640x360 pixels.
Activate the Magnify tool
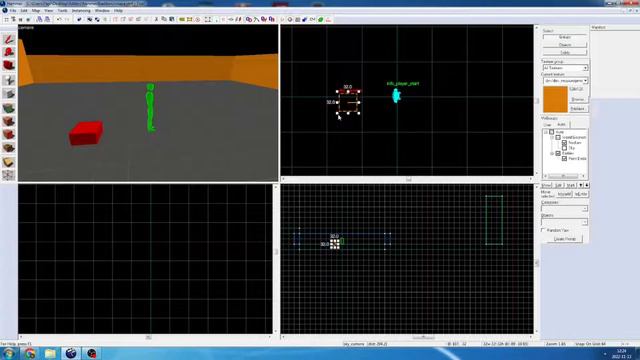coord(9,52)
